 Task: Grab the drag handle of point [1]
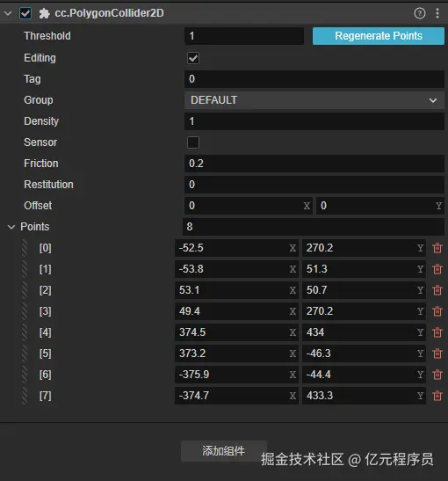(25, 269)
